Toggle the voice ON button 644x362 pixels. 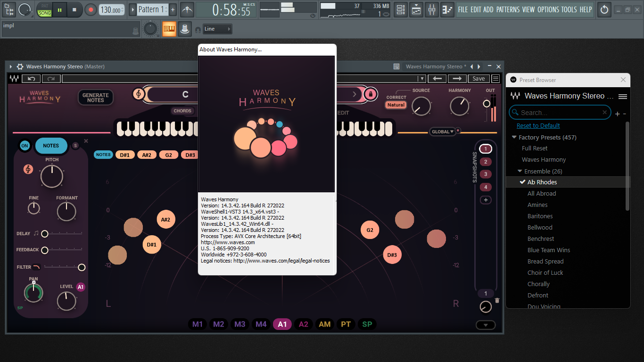(25, 146)
